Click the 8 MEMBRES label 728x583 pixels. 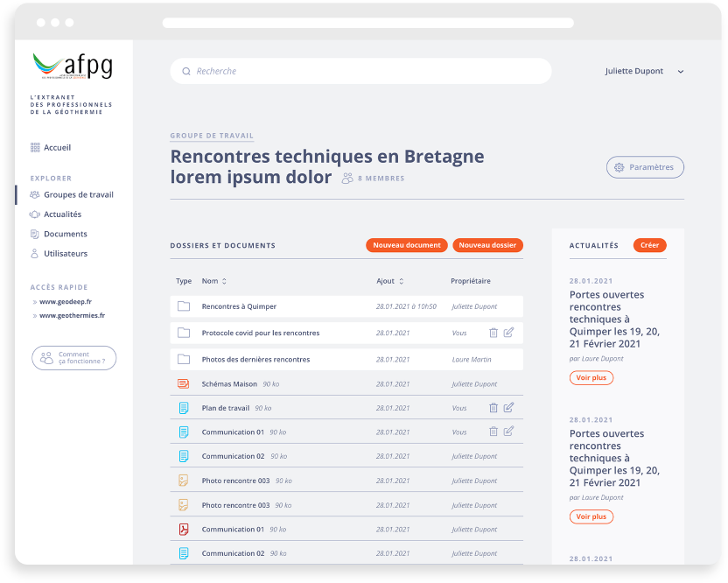tap(381, 179)
